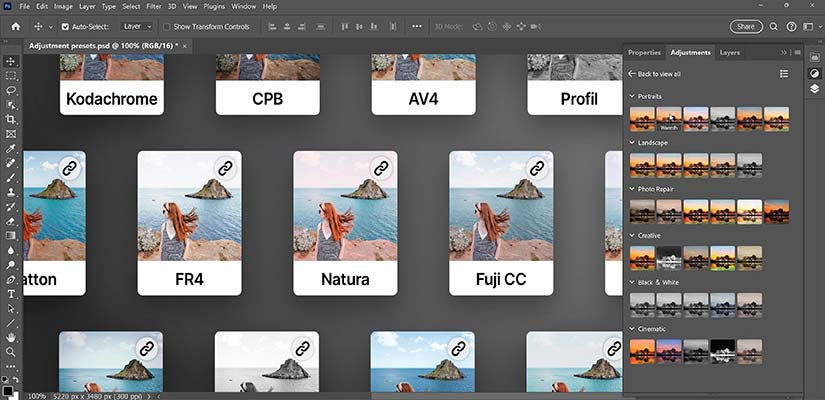Viewport: 825px width, 400px height.
Task: Select the Horizontal Type tool
Action: coord(11,294)
